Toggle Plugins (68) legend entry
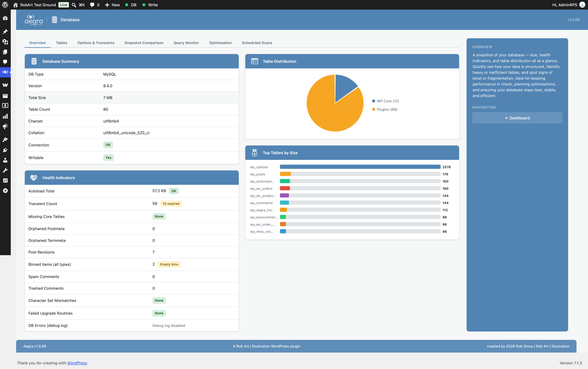 pyautogui.click(x=385, y=109)
